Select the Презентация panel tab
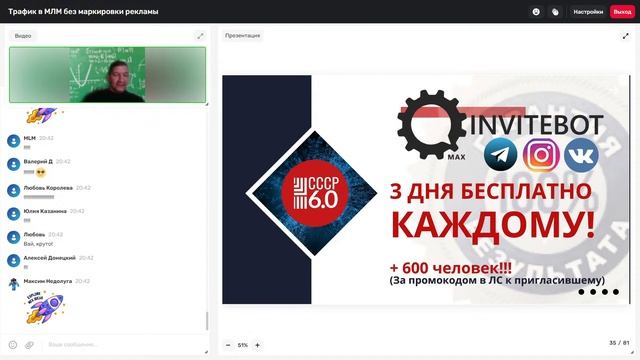640x360 pixels. (x=242, y=36)
